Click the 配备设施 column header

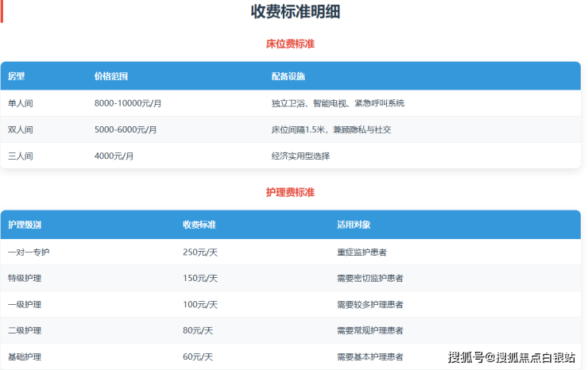(288, 76)
